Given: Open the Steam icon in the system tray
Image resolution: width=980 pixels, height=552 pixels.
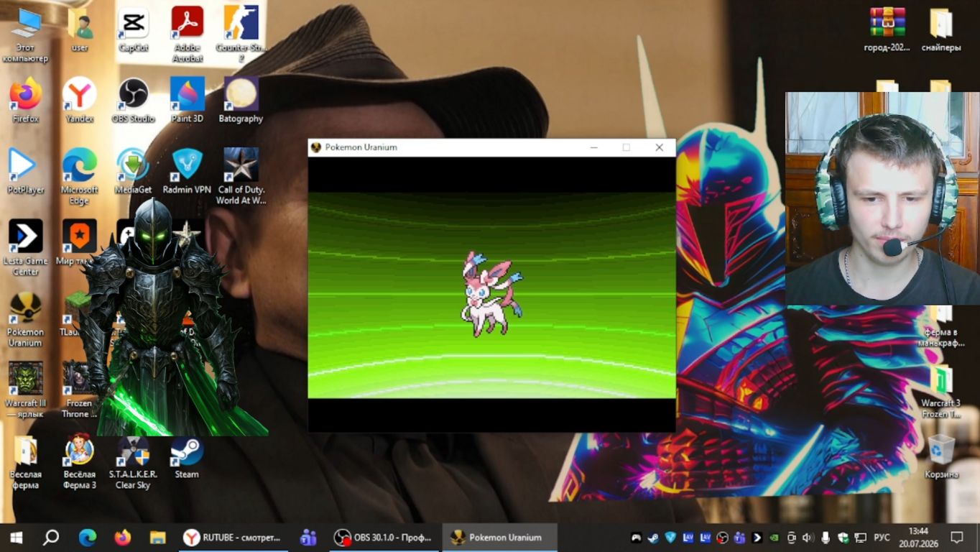Looking at the screenshot, I should pyautogui.click(x=653, y=538).
